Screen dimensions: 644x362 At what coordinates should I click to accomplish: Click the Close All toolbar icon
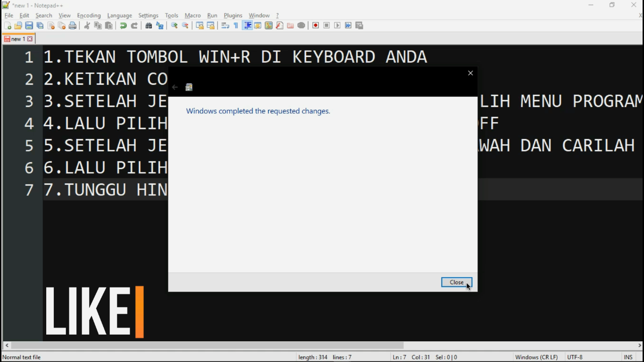tap(62, 25)
